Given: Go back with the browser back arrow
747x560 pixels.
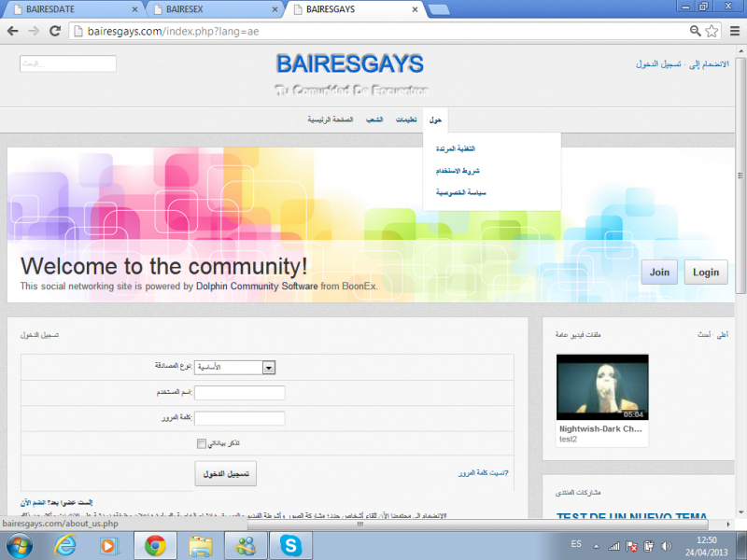Looking at the screenshot, I should point(13,32).
